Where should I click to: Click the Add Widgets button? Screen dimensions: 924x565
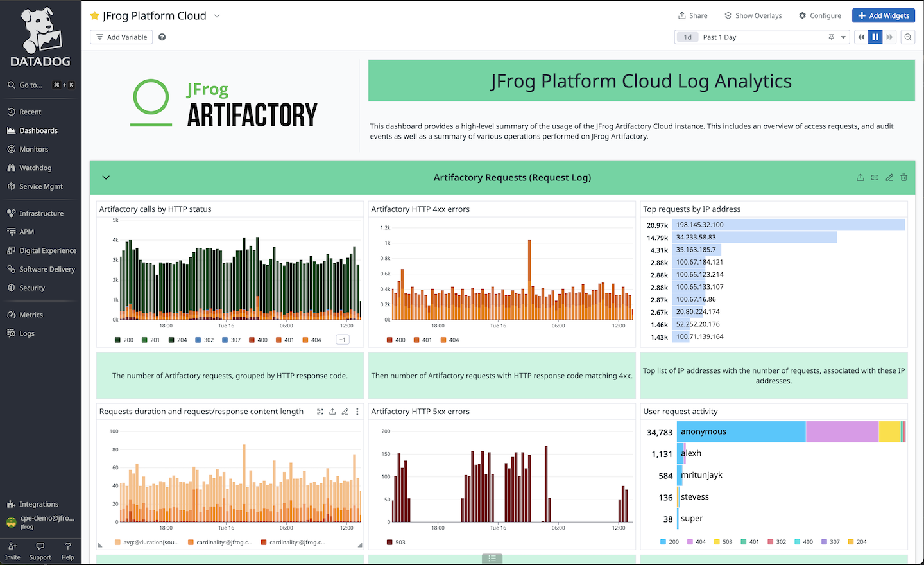click(x=884, y=15)
